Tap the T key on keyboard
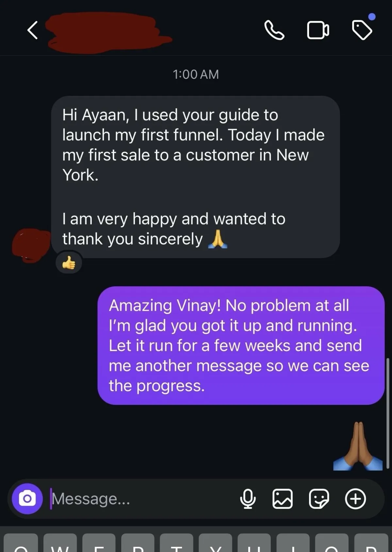This screenshot has height=552, width=392. pos(177,543)
